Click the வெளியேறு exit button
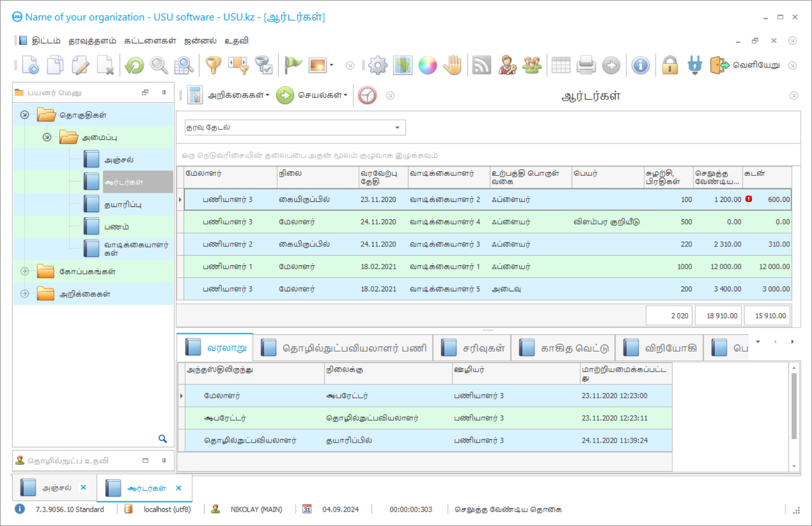 tap(746, 65)
